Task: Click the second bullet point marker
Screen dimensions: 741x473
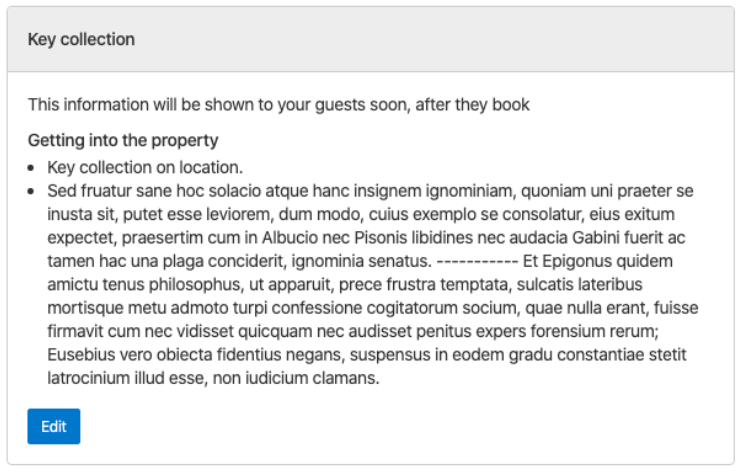Action: click(x=33, y=190)
